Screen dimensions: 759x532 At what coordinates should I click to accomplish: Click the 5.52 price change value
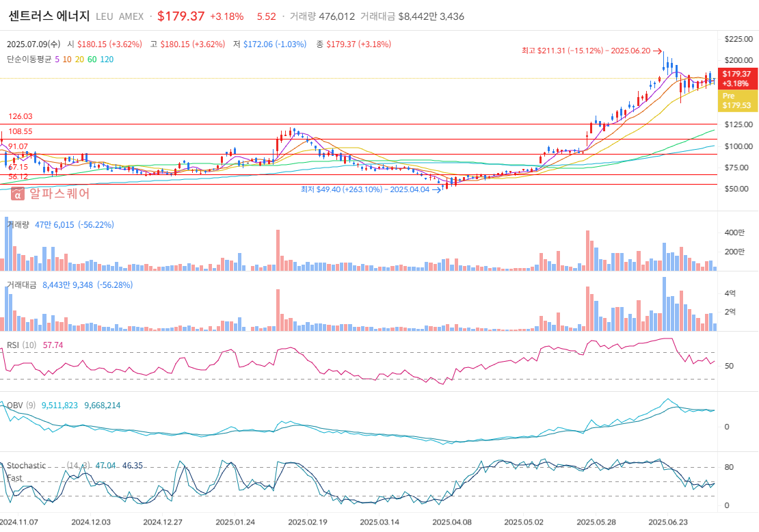(x=266, y=16)
